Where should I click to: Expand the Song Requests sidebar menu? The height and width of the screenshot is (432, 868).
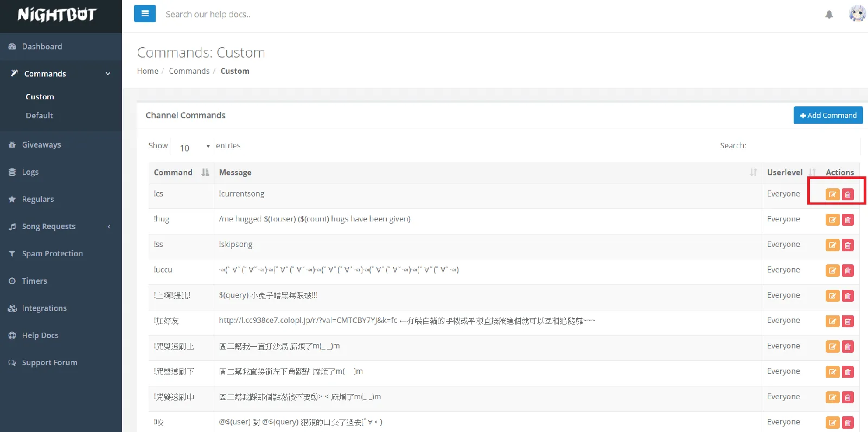[x=61, y=226]
